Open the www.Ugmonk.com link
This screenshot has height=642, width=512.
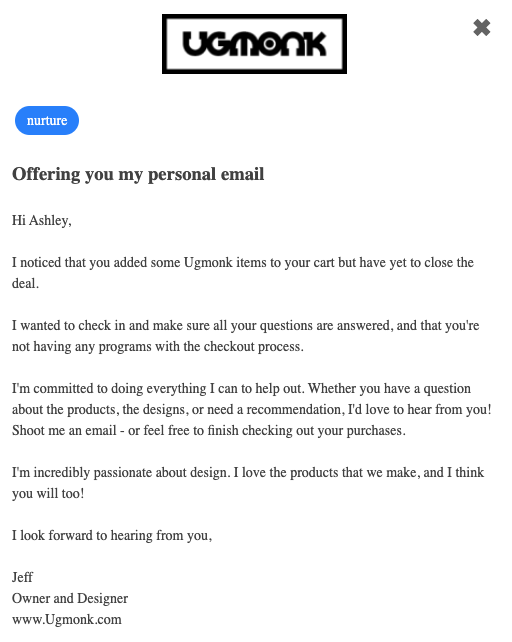(67, 619)
